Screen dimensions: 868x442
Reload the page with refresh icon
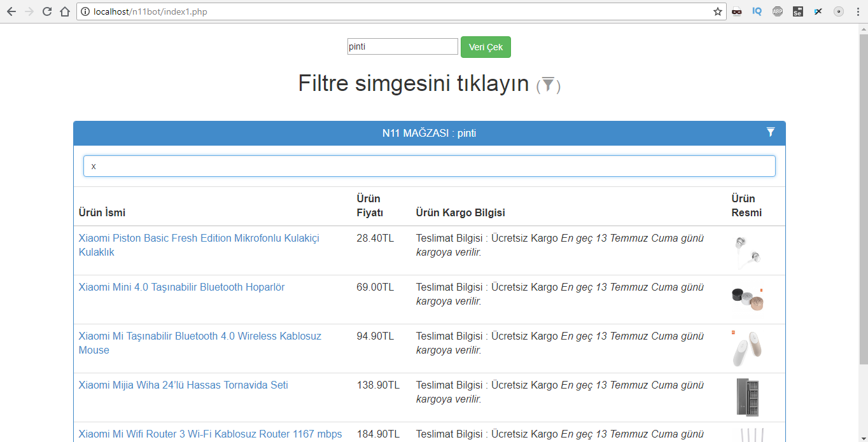point(47,11)
